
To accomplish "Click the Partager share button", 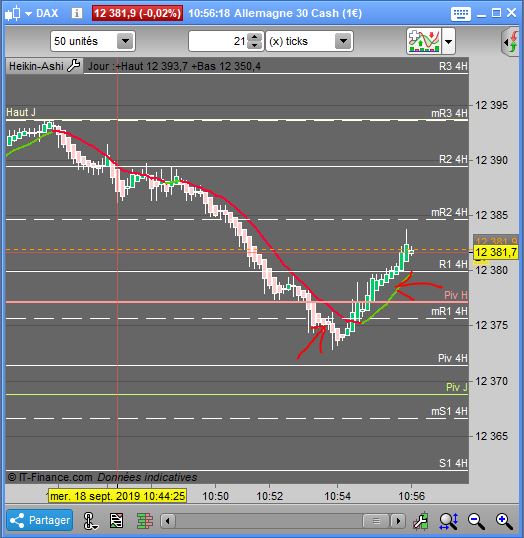I will click(40, 520).
